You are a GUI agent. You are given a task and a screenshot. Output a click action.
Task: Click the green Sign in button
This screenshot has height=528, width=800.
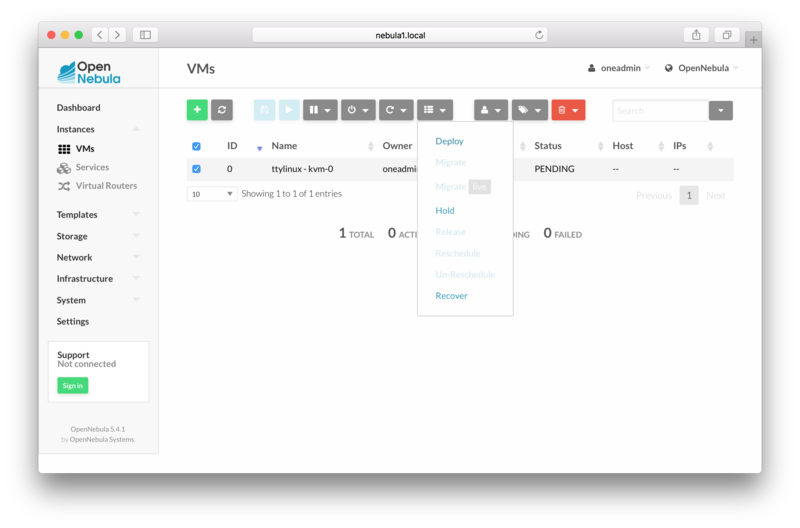tap(72, 386)
